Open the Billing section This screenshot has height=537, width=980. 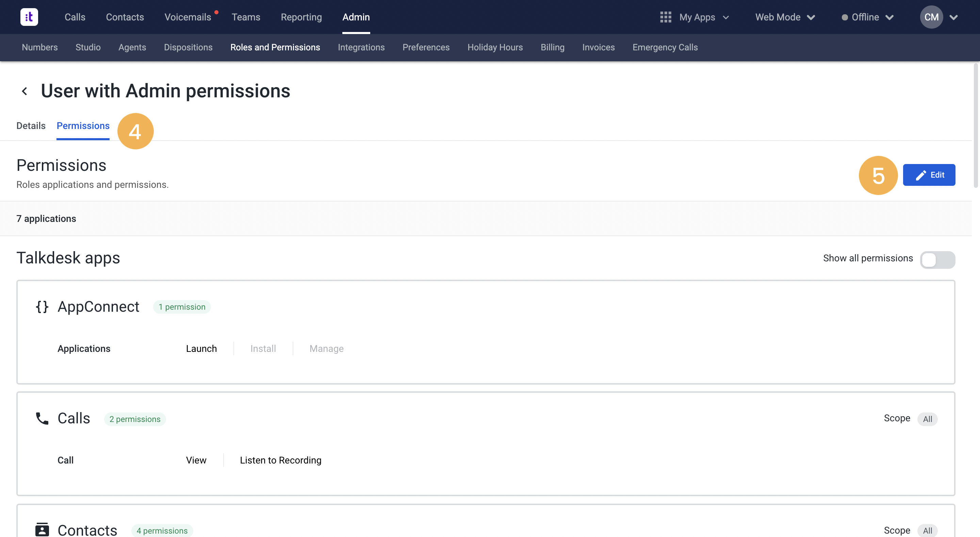pyautogui.click(x=552, y=47)
